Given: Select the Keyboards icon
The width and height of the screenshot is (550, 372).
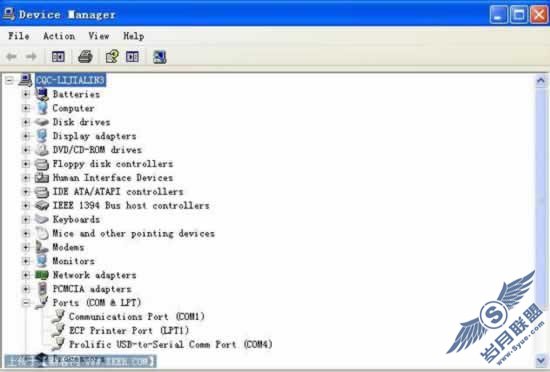Looking at the screenshot, I should (42, 219).
